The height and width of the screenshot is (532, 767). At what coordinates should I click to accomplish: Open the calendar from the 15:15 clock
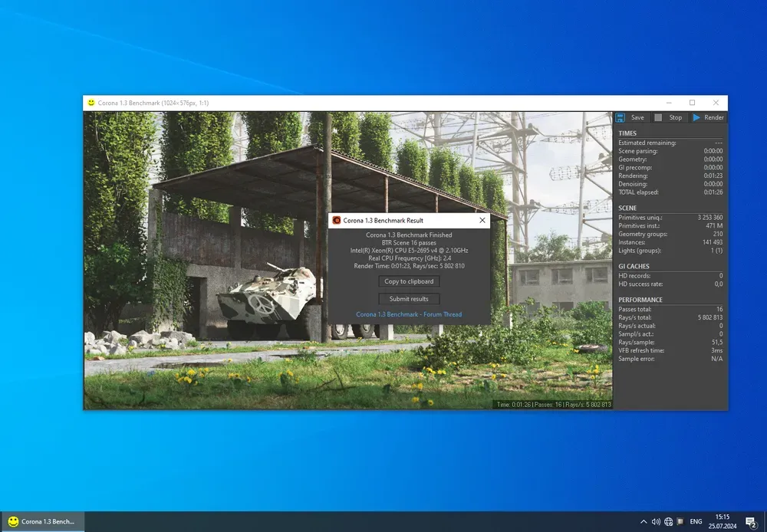pyautogui.click(x=723, y=521)
